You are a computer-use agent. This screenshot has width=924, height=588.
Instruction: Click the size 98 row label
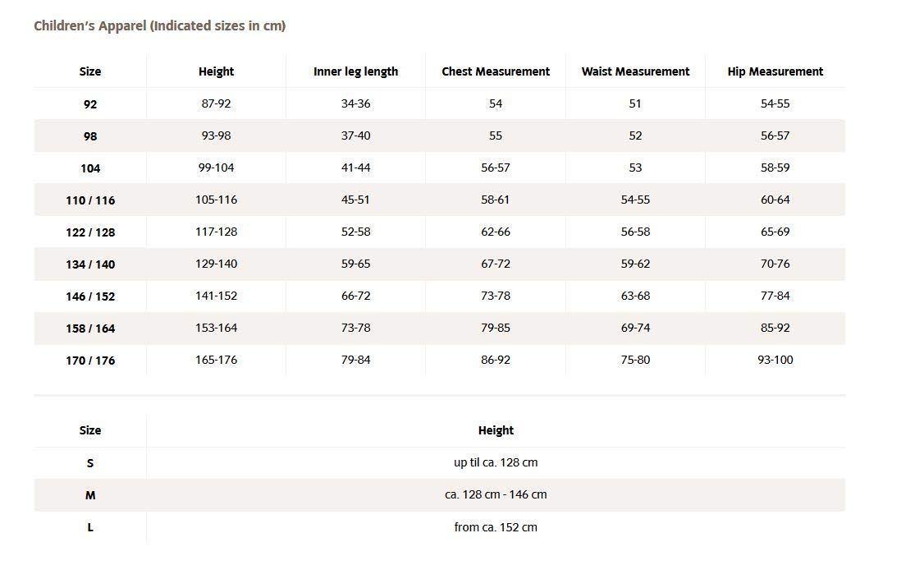click(x=90, y=136)
